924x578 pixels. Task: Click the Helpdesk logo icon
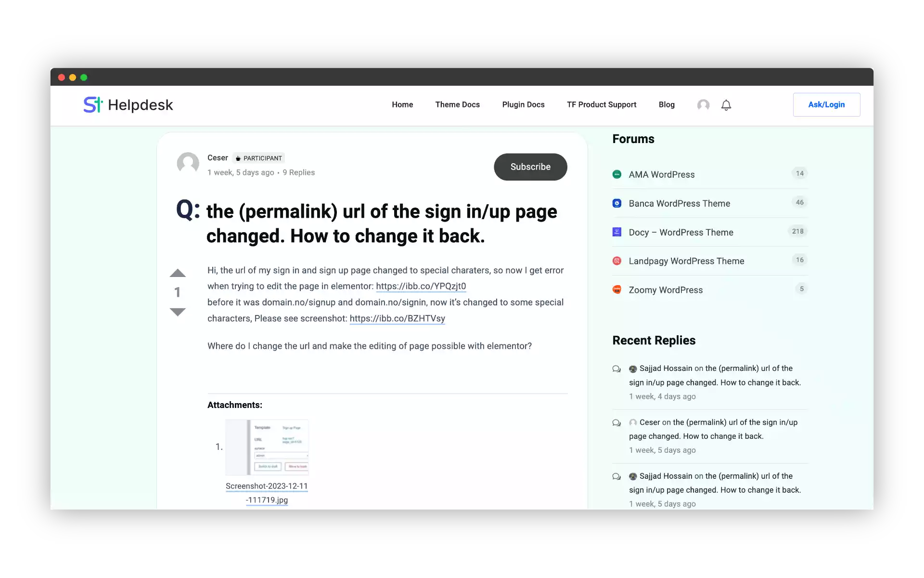click(x=93, y=105)
